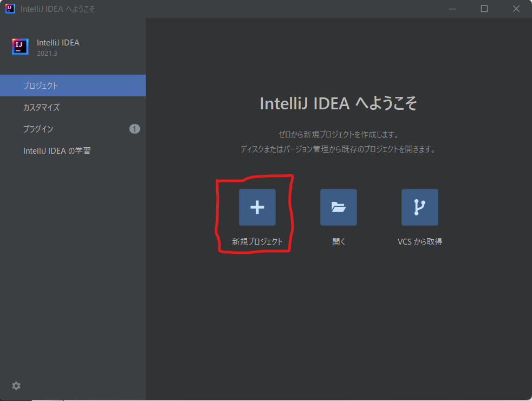Switch to the カスタマイズ tab
Screen dimensions: 532x401
[73, 107]
